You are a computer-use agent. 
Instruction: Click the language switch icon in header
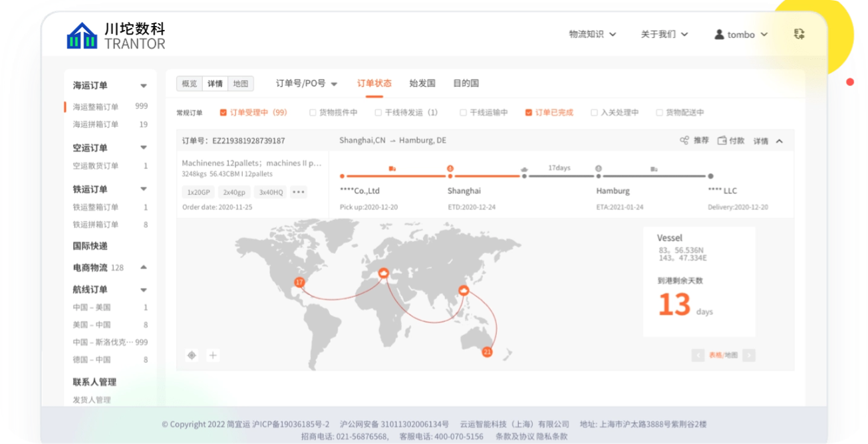tap(799, 34)
